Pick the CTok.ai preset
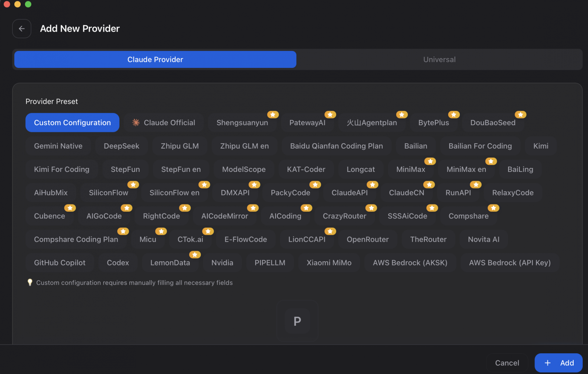This screenshot has height=374, width=588. 190,239
